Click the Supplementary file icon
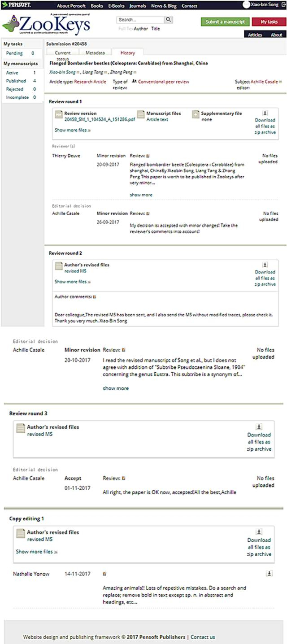Viewport: 287px width, 644px height. coord(196,115)
